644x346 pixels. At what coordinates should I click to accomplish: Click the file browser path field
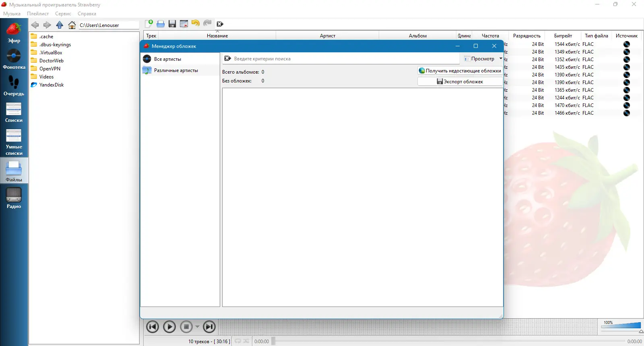tap(109, 25)
